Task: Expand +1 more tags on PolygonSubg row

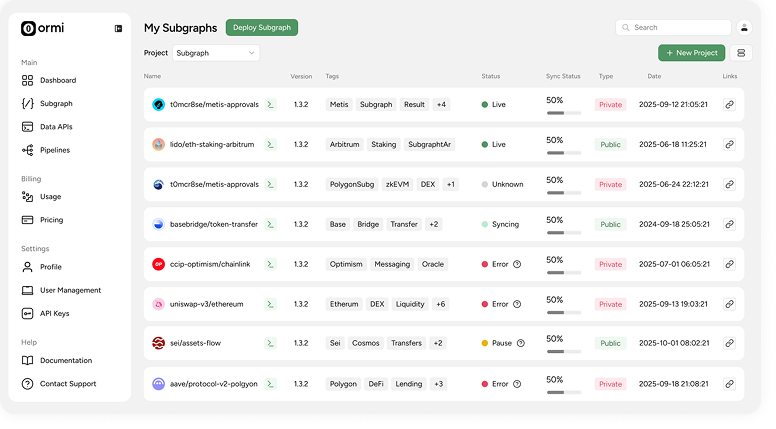Action: click(x=450, y=184)
